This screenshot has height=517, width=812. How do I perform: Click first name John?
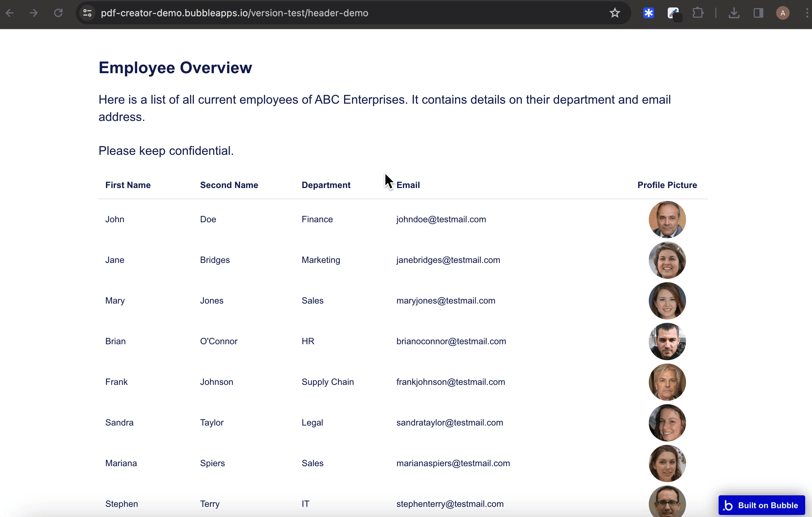115,220
